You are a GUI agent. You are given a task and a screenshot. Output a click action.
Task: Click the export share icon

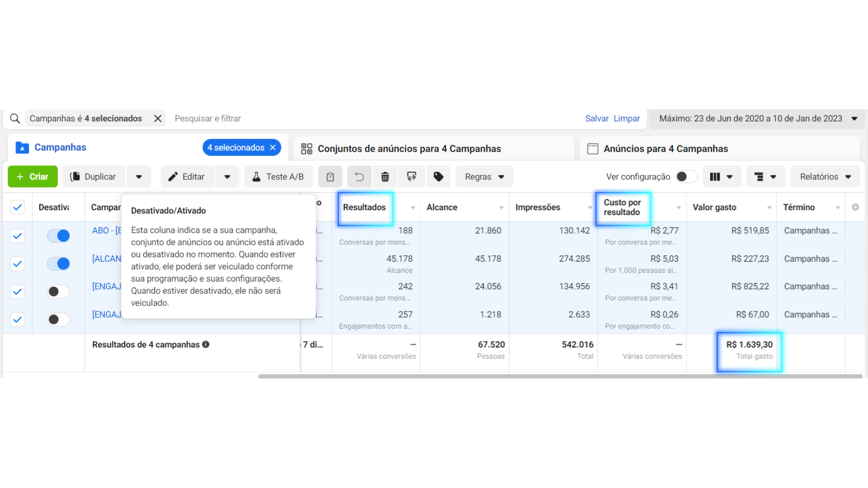pos(411,177)
